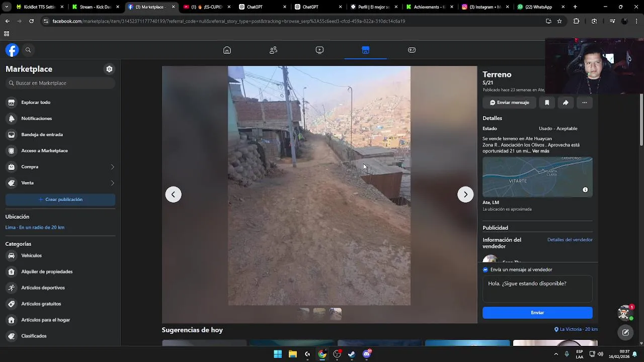Edit the message text box to seller
Screen dimensions: 644x362
point(537,289)
